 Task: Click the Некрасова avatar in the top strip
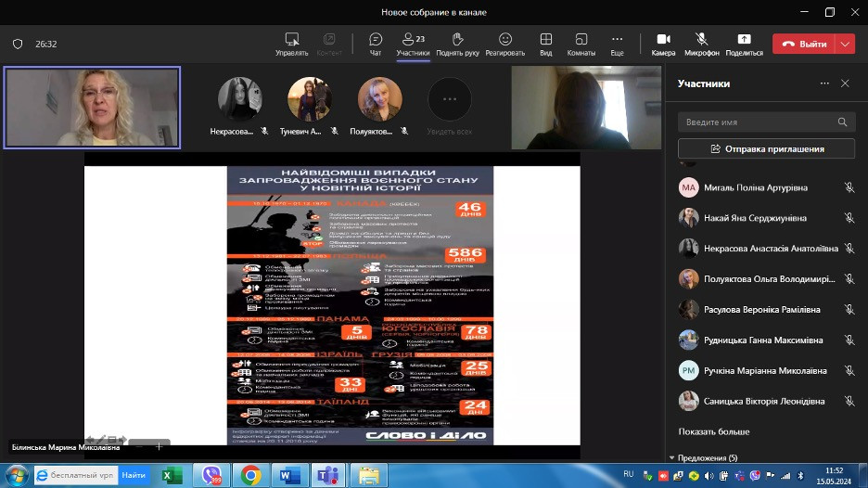(x=239, y=99)
